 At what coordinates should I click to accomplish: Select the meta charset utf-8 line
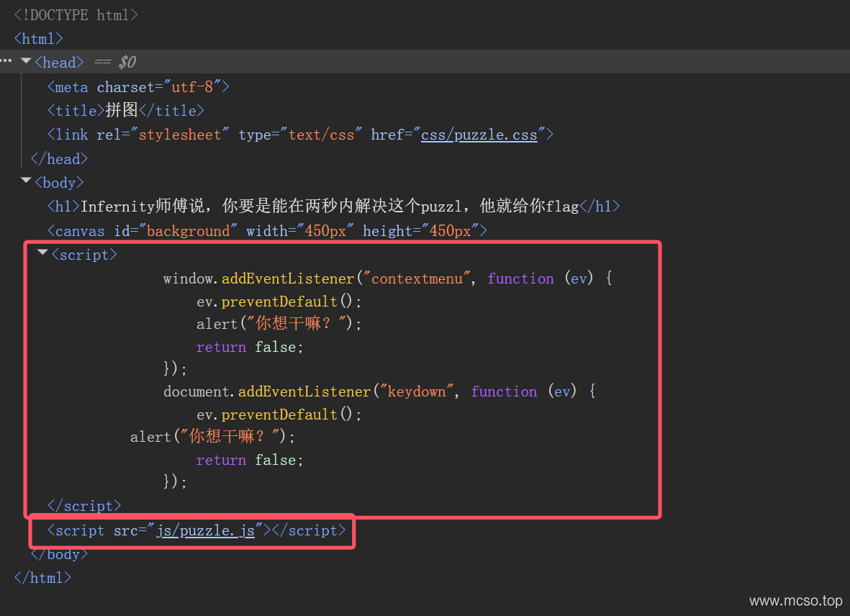click(138, 86)
